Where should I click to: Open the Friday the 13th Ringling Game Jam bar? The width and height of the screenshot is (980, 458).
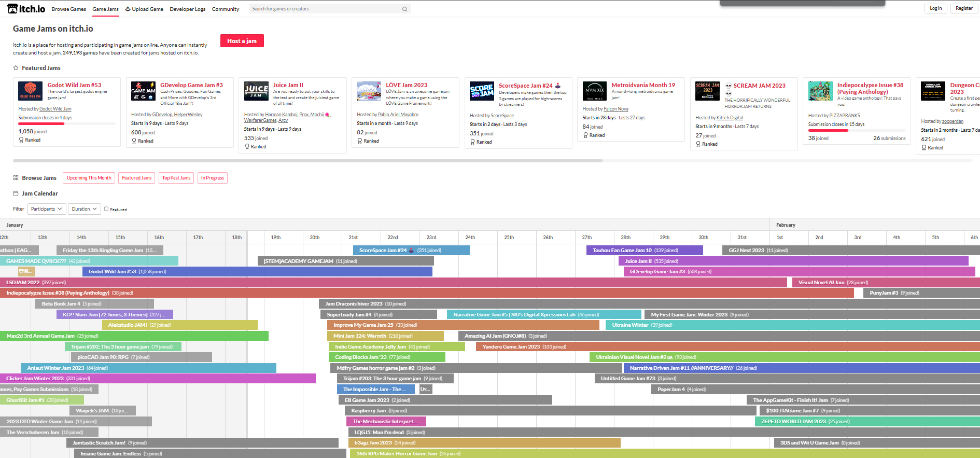[110, 251]
